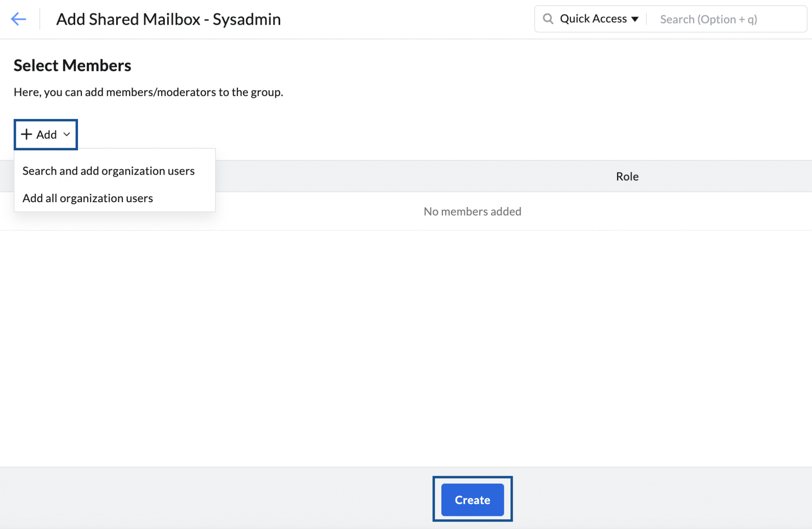Click the back arrow to exit mailbox creation
The height and width of the screenshot is (529, 812).
tap(18, 19)
